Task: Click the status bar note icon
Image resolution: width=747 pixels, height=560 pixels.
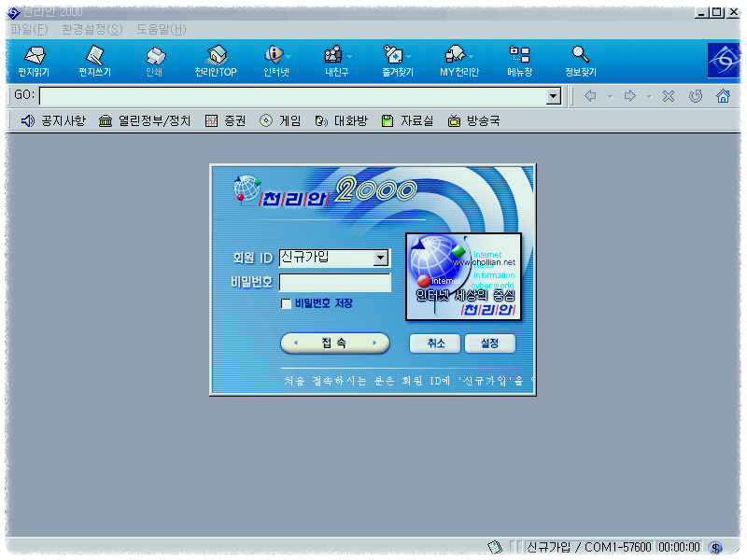Action: (x=495, y=547)
